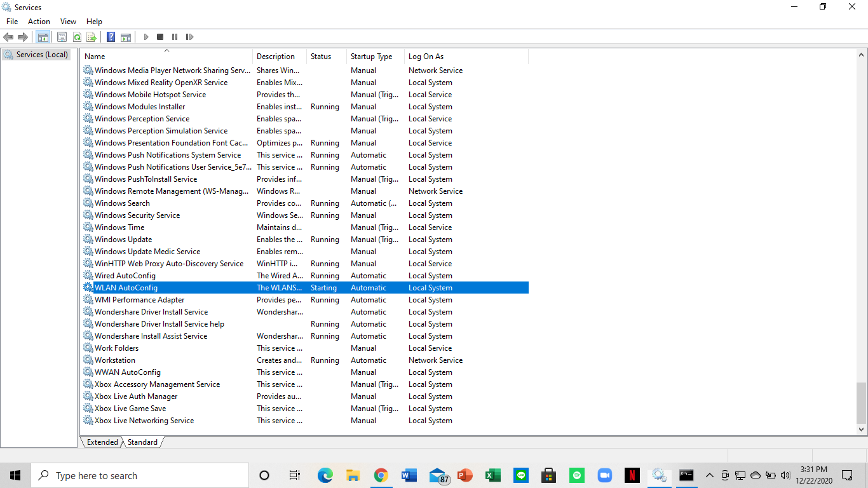Screen dimensions: 868x488
Task: Switch to the Extended tab
Action: point(102,442)
